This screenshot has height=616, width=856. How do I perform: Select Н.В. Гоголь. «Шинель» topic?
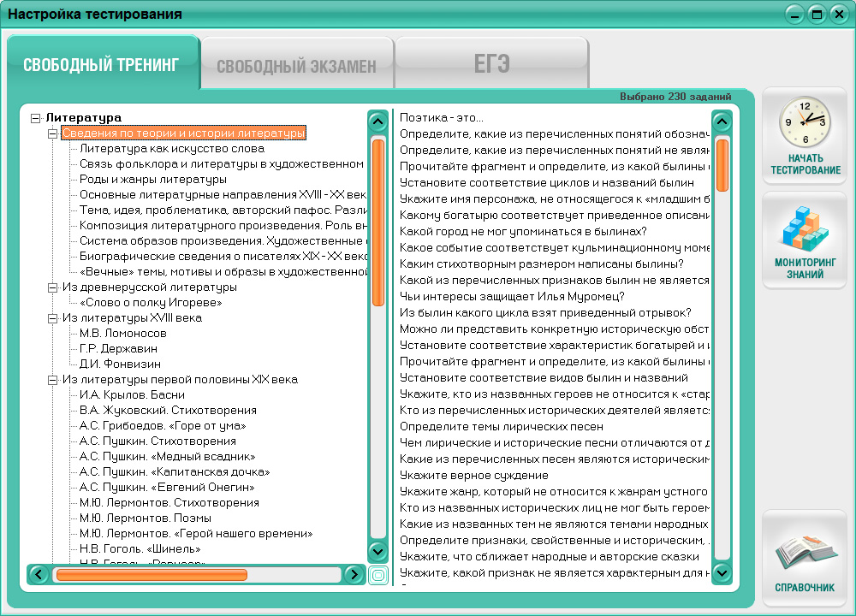click(x=140, y=548)
